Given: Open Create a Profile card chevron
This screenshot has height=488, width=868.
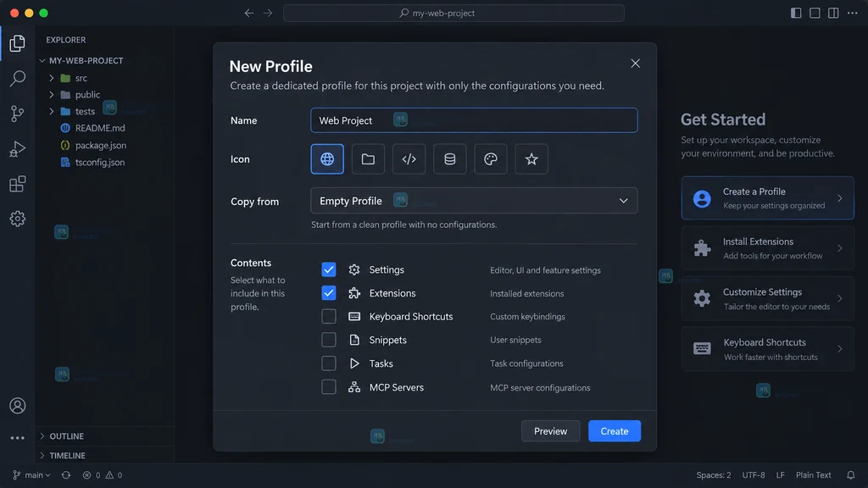Looking at the screenshot, I should coord(840,198).
